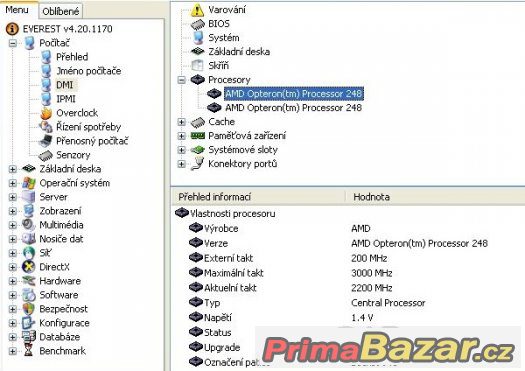
Task: Select the DMI entry in tree
Action: [65, 85]
